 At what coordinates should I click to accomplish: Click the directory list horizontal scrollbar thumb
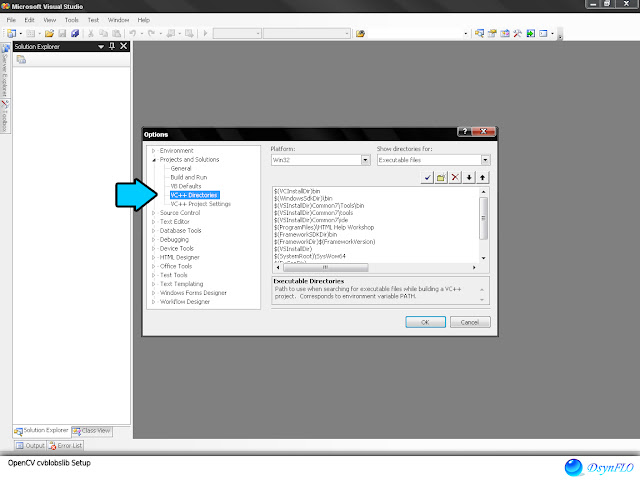325,267
